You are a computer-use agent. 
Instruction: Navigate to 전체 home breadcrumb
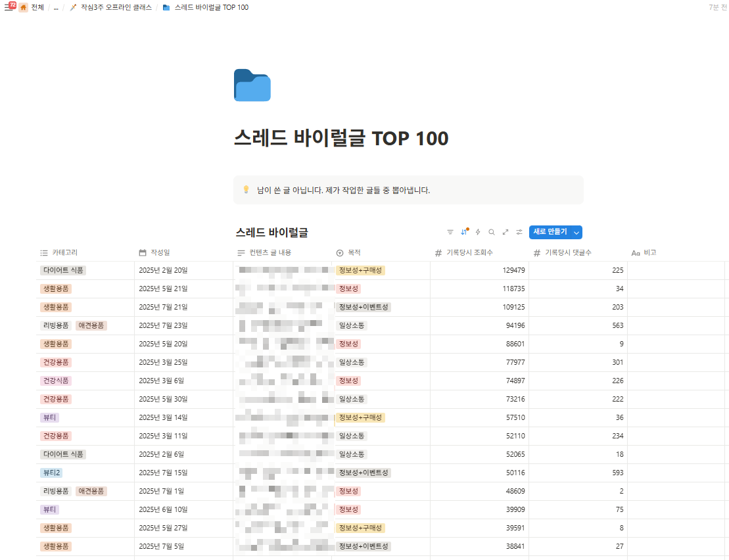click(x=37, y=7)
